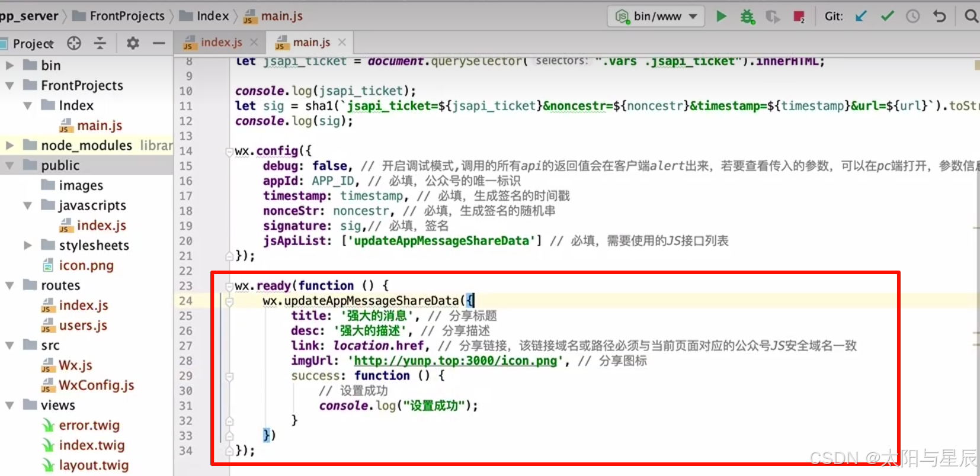The image size is (980, 476).
Task: Expand the node_modules folder
Action: (x=9, y=145)
